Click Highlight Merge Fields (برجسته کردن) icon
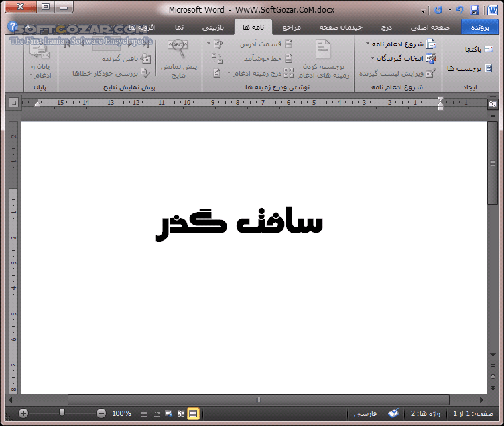504x426 pixels. [x=323, y=49]
